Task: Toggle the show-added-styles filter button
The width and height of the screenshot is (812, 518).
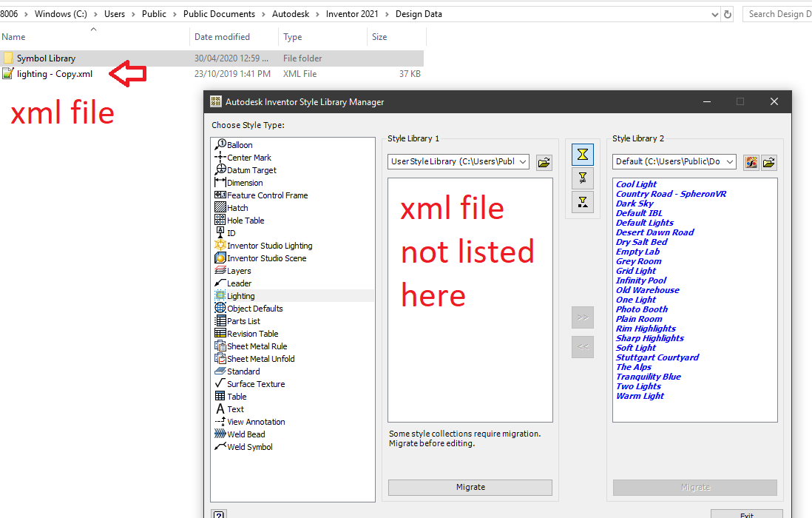Action: (582, 202)
